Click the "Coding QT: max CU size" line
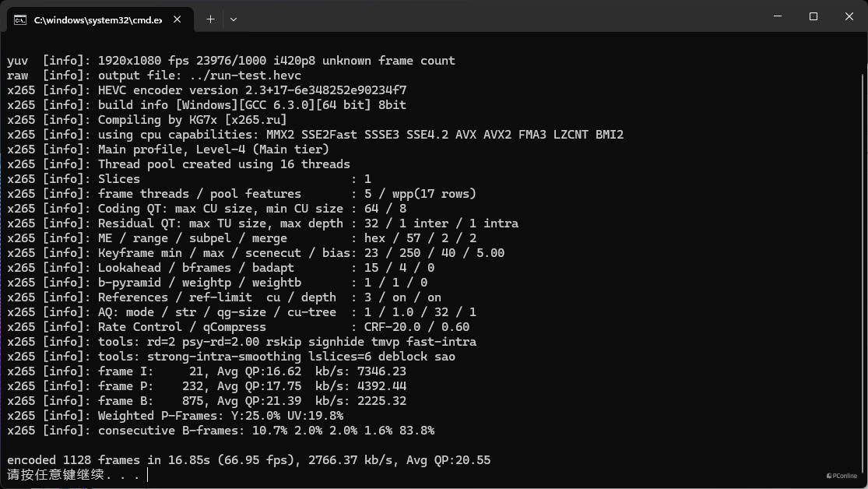 click(x=206, y=209)
